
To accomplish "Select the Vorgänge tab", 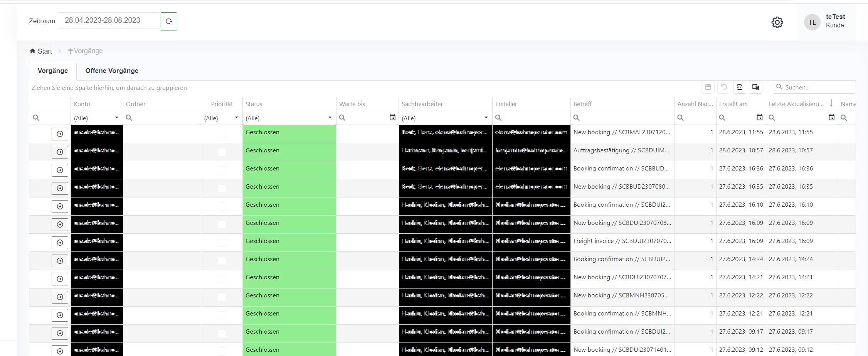I will pos(53,71).
